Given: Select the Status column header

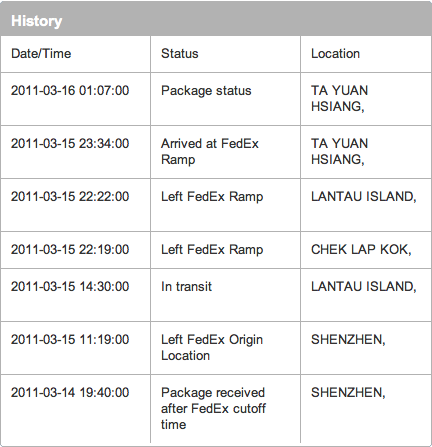Looking at the screenshot, I should coord(180,54).
